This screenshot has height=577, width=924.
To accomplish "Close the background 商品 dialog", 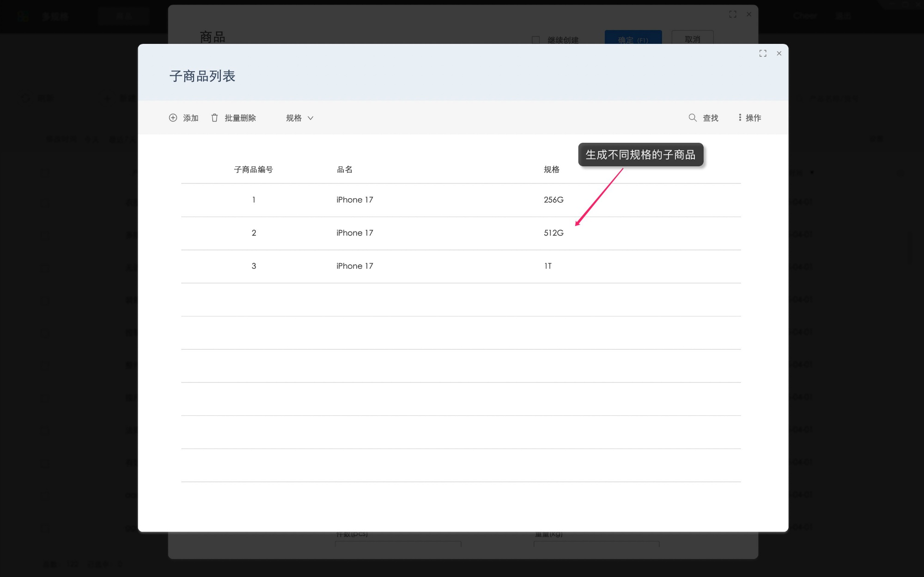I will click(x=749, y=14).
